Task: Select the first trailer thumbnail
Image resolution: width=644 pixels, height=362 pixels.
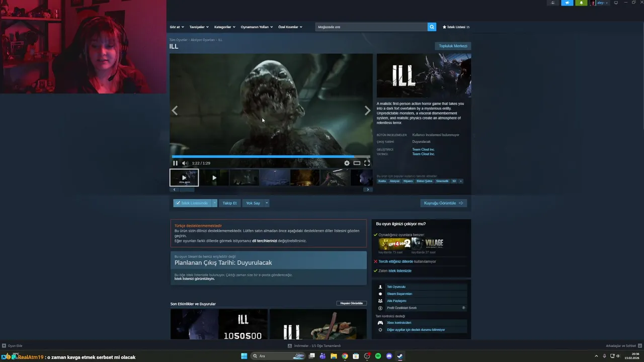Action: point(184,177)
